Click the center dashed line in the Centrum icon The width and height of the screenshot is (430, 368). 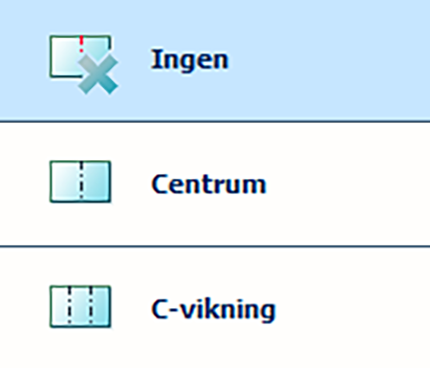81,181
